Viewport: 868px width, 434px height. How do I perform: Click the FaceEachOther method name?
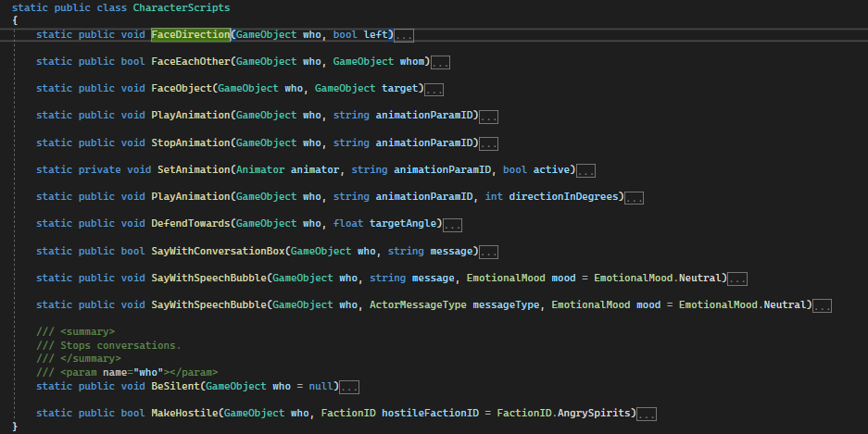point(190,61)
